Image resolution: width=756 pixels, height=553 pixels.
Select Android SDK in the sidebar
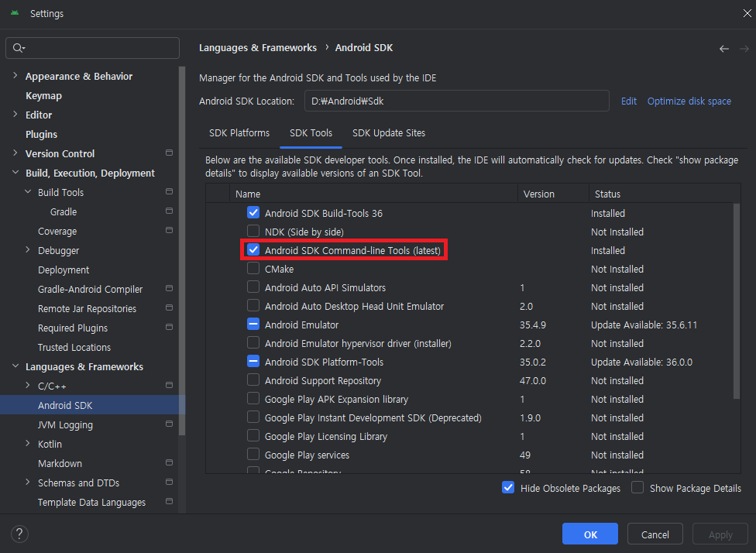[x=92, y=405]
